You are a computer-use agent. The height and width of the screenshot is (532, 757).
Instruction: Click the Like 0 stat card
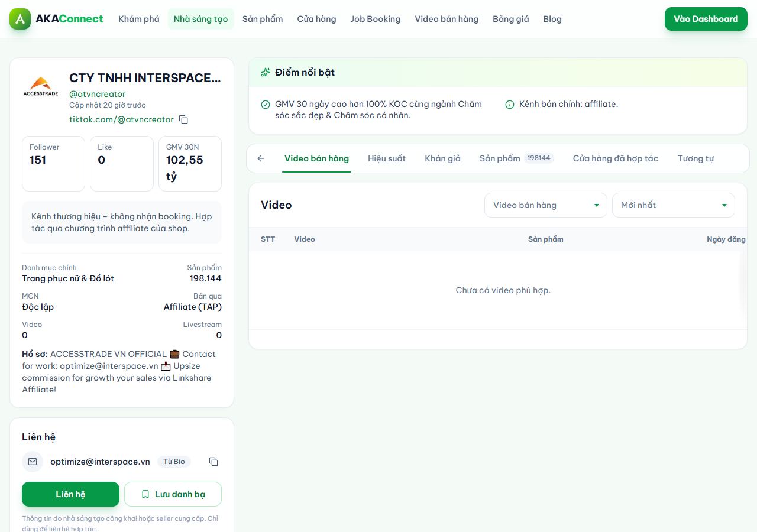coord(122,164)
